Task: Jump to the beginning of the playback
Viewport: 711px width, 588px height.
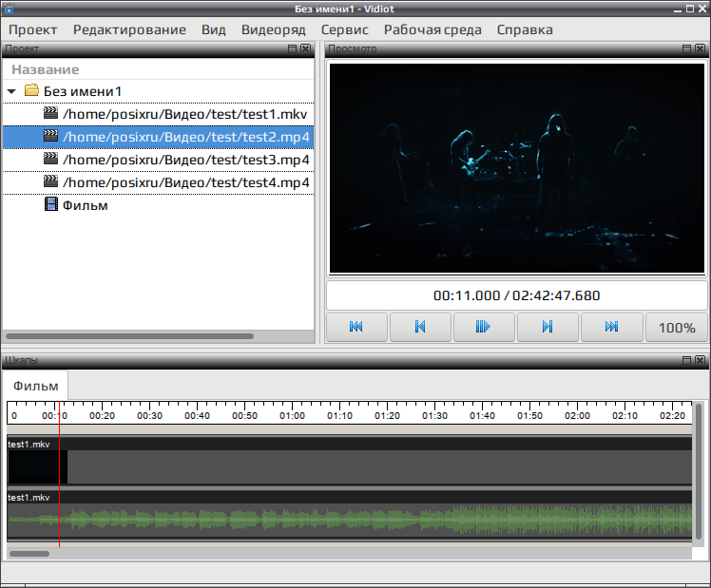Action: 356,327
